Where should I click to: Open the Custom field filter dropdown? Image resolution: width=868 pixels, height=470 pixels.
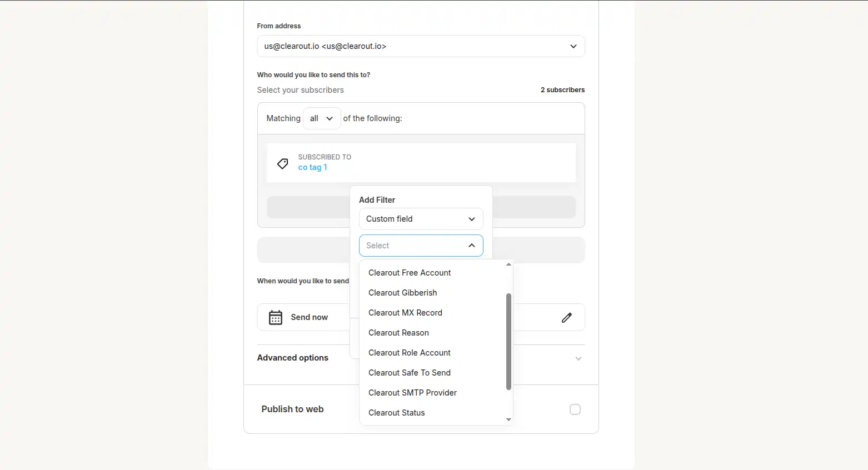tap(421, 219)
